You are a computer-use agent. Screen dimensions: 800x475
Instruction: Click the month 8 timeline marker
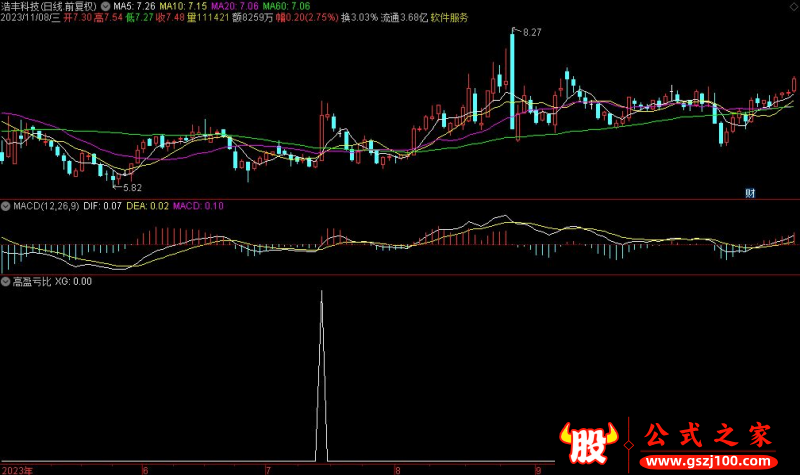click(397, 470)
